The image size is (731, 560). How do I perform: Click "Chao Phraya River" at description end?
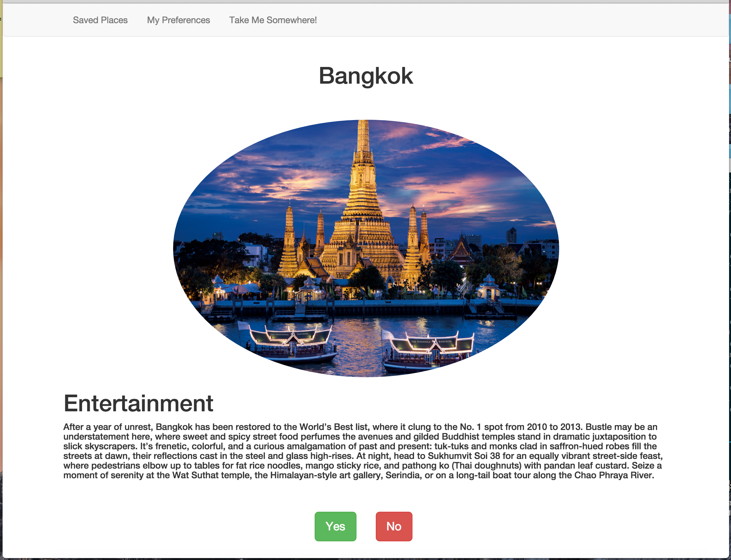[x=614, y=475]
